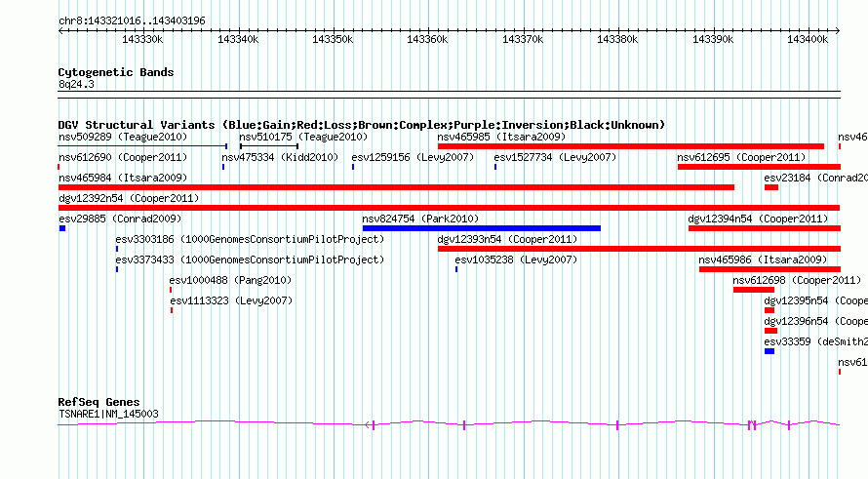Open the nsv475334 (Kidd2010) variant
Screen dimensions: 868x479
(x=280, y=157)
